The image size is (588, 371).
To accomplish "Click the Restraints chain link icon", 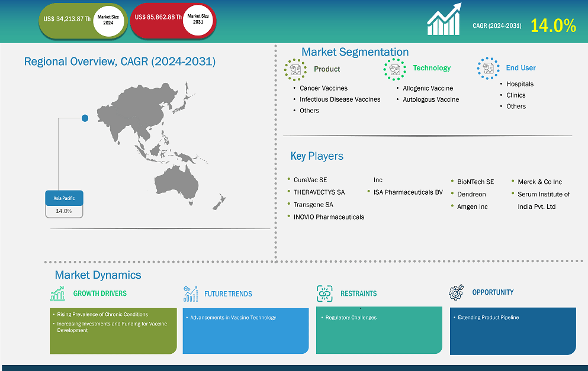I will tap(324, 293).
